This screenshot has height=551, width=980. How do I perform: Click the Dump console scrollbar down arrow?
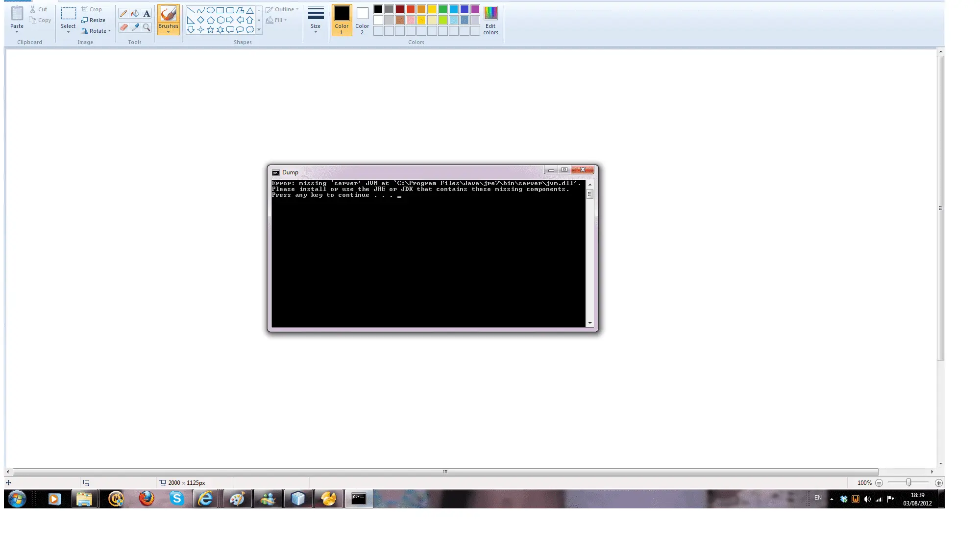click(590, 323)
